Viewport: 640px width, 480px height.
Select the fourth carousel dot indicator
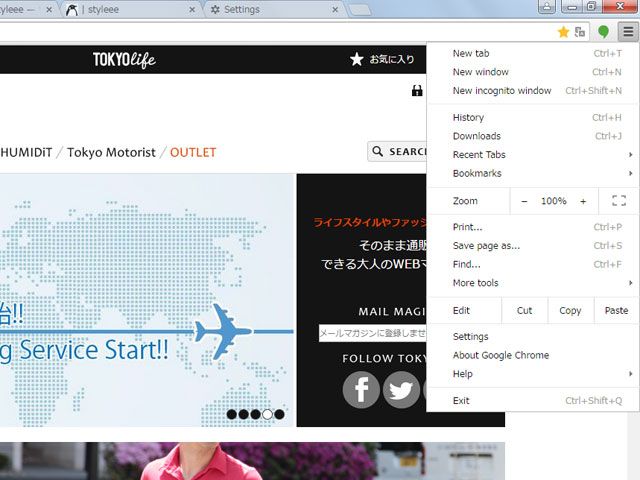coord(267,414)
